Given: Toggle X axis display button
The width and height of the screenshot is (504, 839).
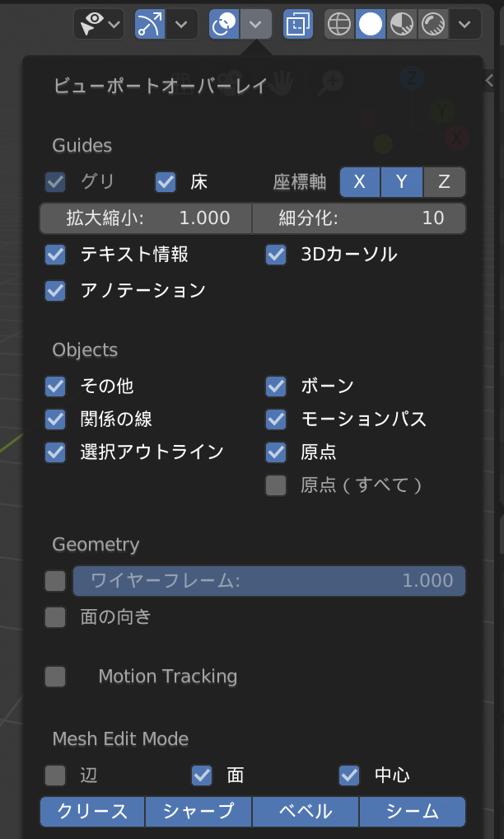Looking at the screenshot, I should [x=360, y=182].
